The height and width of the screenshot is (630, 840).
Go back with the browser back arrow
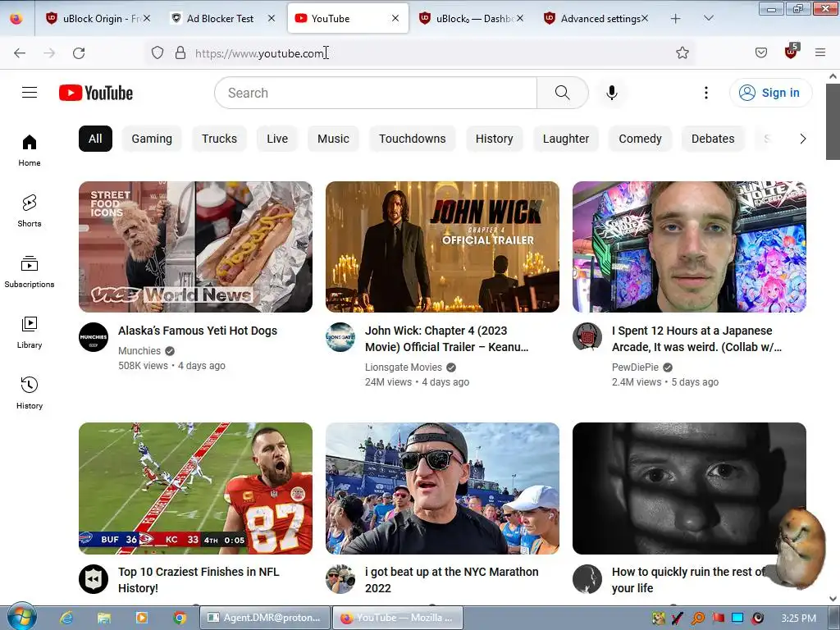tap(20, 53)
